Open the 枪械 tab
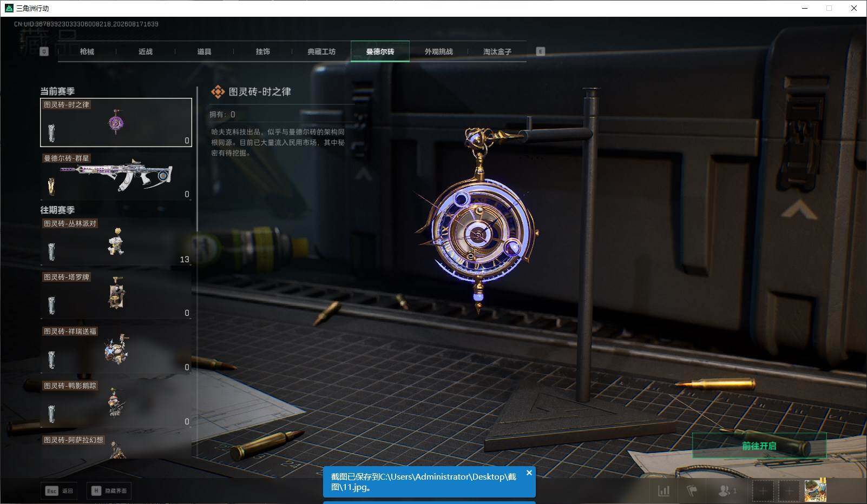The image size is (867, 504). point(87,51)
